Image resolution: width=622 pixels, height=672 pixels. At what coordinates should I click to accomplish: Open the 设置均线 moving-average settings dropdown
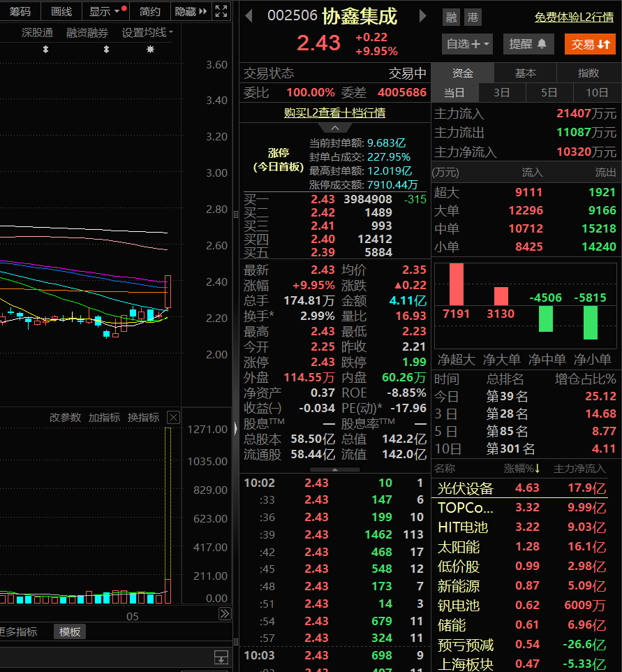click(147, 33)
